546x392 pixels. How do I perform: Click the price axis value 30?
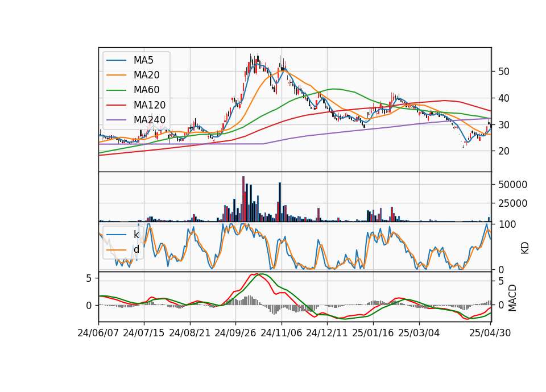pos(504,125)
